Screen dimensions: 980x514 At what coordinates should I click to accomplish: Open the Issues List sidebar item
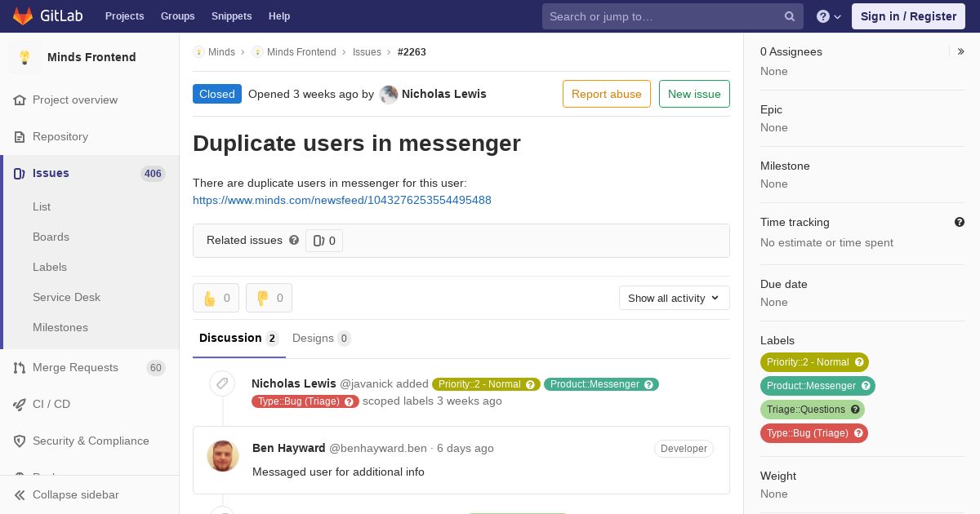pyautogui.click(x=42, y=207)
